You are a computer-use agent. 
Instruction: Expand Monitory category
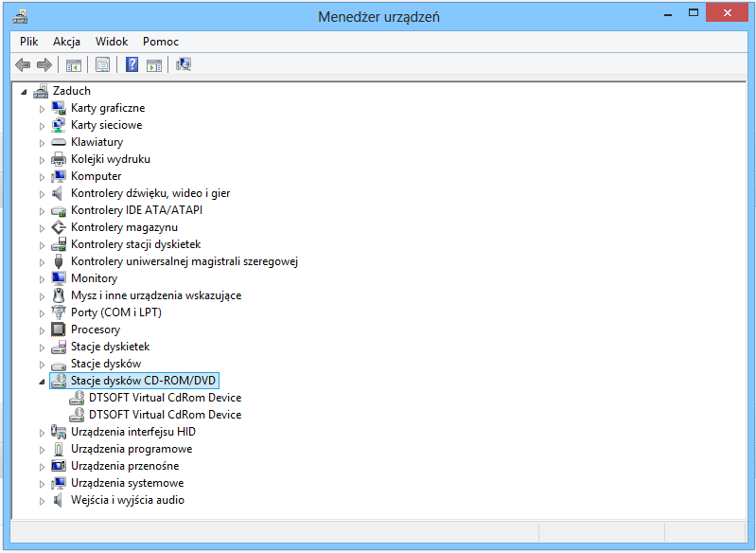42,279
